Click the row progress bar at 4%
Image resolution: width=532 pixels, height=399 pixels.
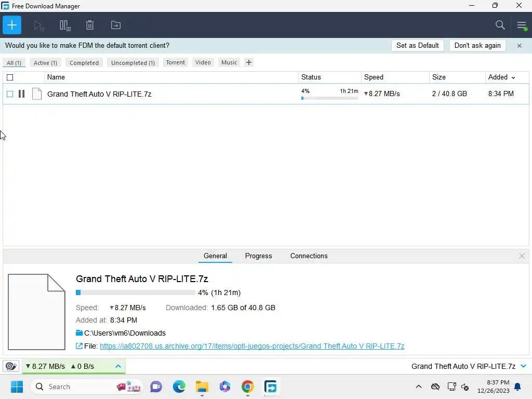(x=329, y=98)
